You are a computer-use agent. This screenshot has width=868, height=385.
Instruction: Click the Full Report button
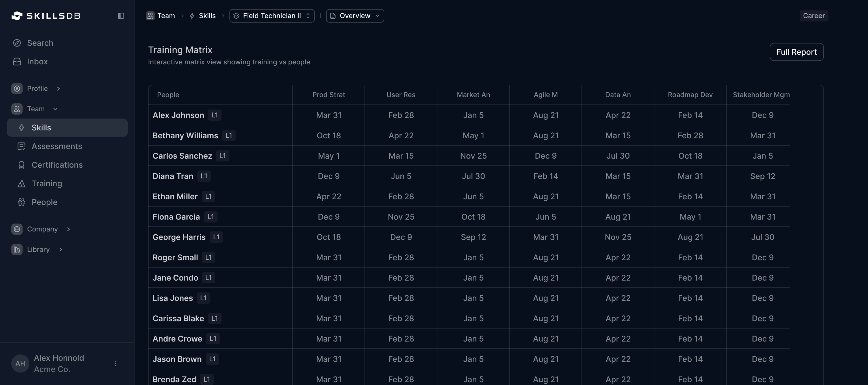coord(797,52)
